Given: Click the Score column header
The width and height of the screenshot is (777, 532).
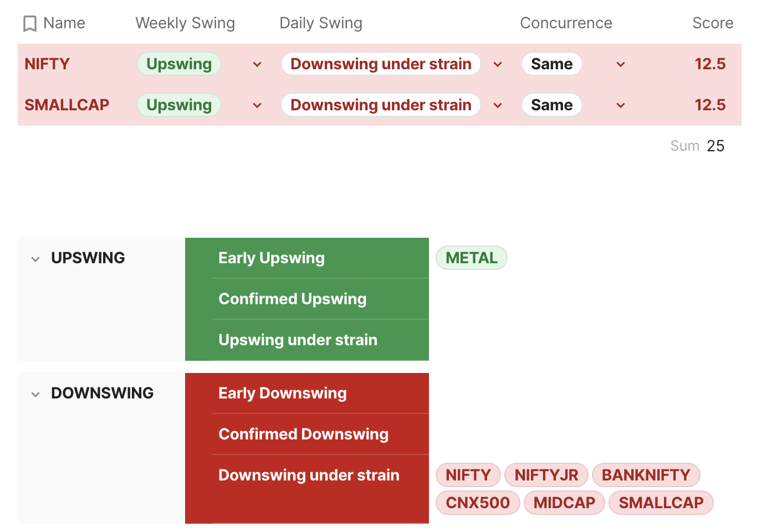Looking at the screenshot, I should point(713,23).
